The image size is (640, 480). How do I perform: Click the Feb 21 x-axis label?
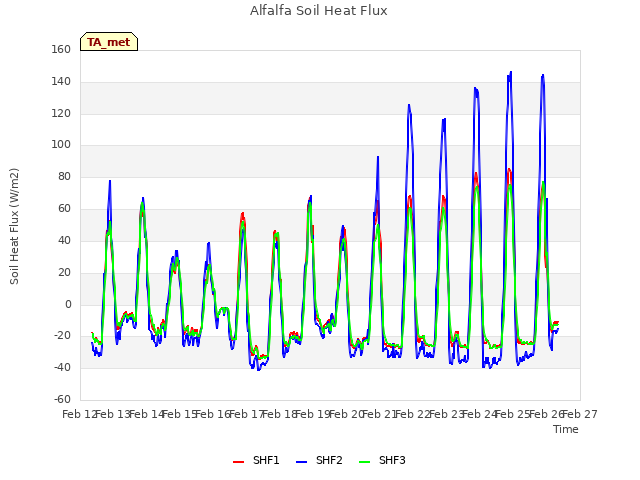(380, 414)
